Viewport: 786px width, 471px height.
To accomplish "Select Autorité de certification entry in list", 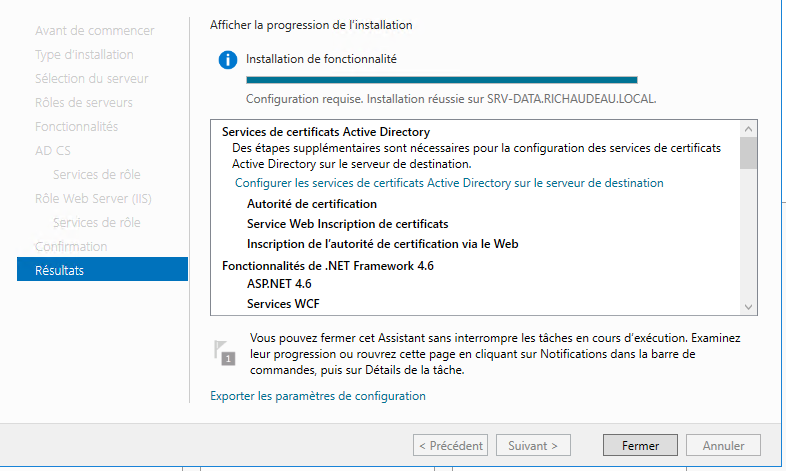I will tap(312, 204).
